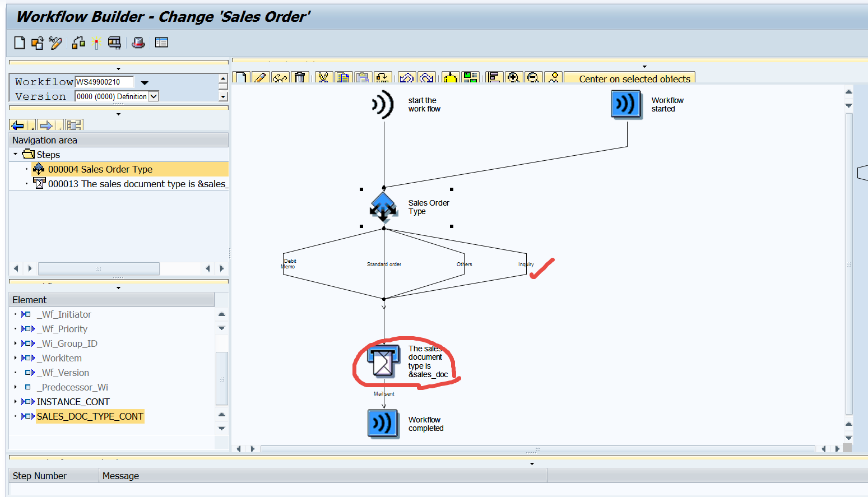Click the Zoom out magnifier icon
This screenshot has height=497, width=868.
[533, 77]
